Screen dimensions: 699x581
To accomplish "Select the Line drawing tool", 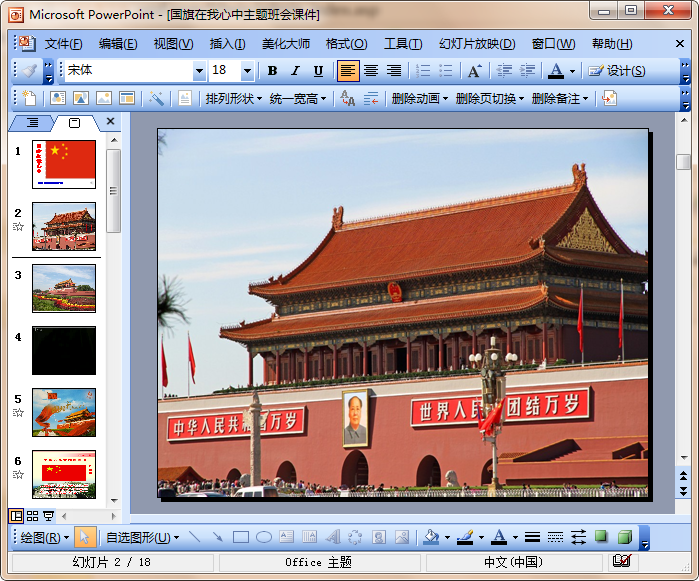I will [x=195, y=537].
